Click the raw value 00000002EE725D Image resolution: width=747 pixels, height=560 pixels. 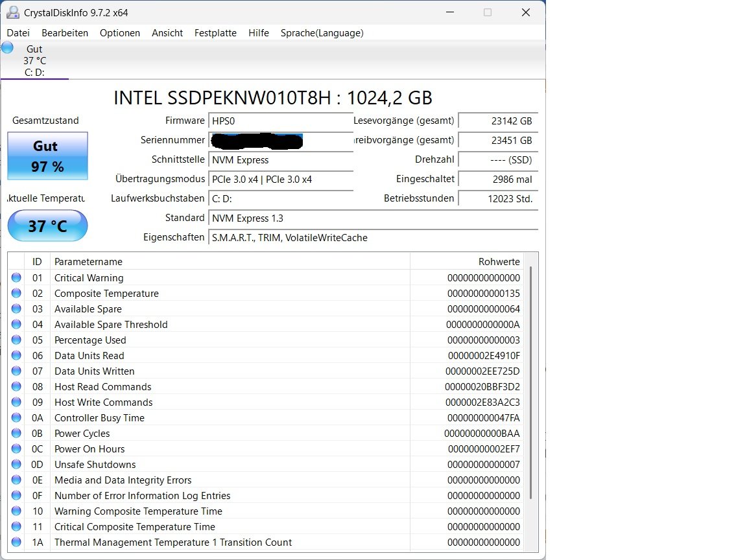pyautogui.click(x=482, y=371)
